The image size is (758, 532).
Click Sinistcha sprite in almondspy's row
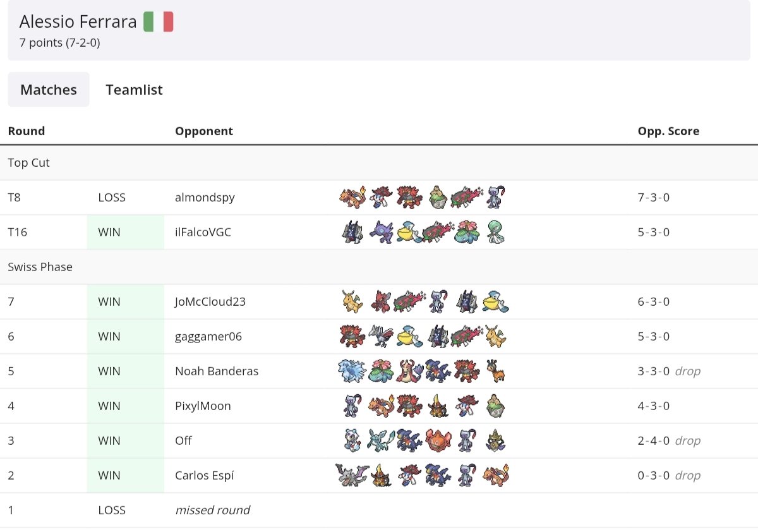coord(438,198)
